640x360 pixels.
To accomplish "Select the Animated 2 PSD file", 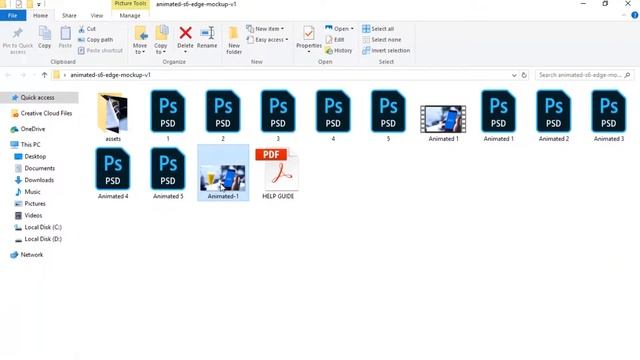I will click(x=553, y=116).
